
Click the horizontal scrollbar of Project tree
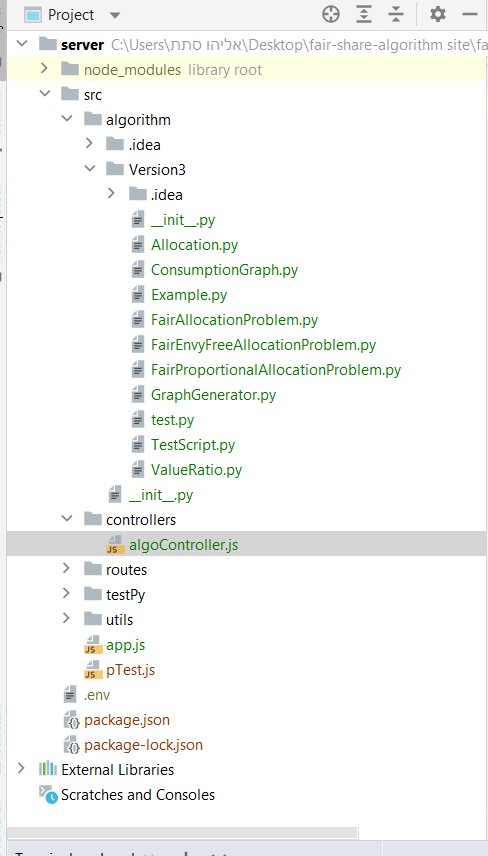(x=183, y=833)
